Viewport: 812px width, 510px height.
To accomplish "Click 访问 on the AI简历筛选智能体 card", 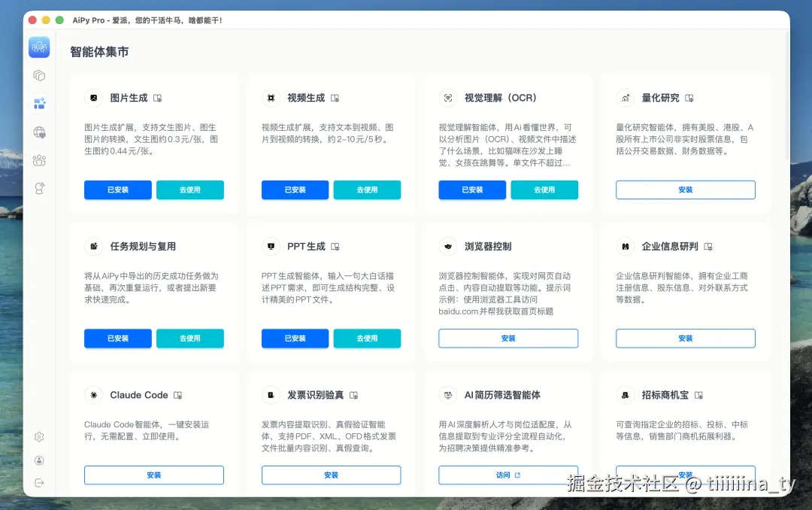I will click(x=507, y=475).
